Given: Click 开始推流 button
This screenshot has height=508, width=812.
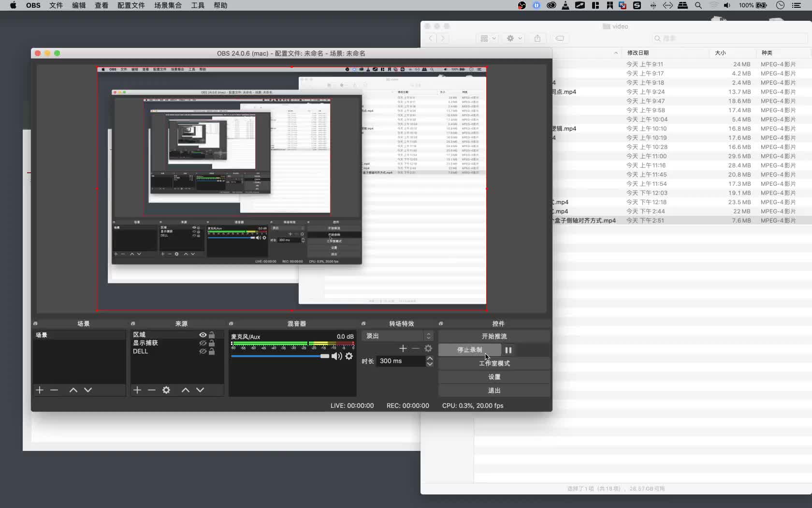Looking at the screenshot, I should click(x=494, y=336).
